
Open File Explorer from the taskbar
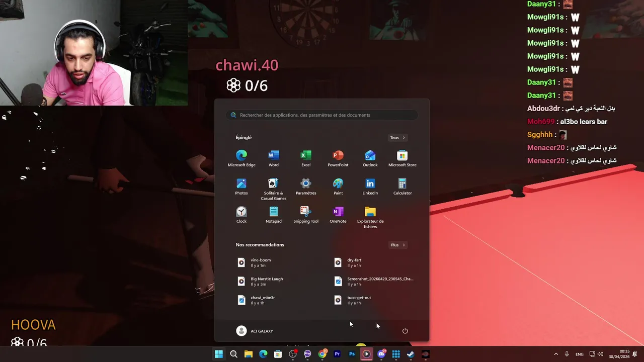click(x=248, y=354)
